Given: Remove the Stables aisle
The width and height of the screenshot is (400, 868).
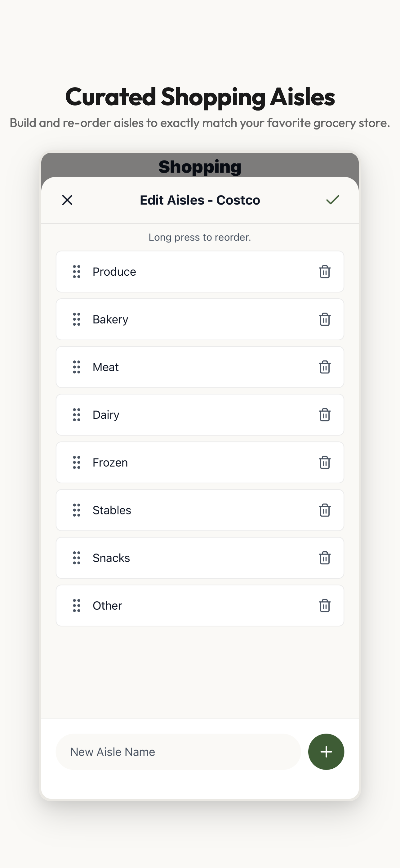Looking at the screenshot, I should (325, 510).
